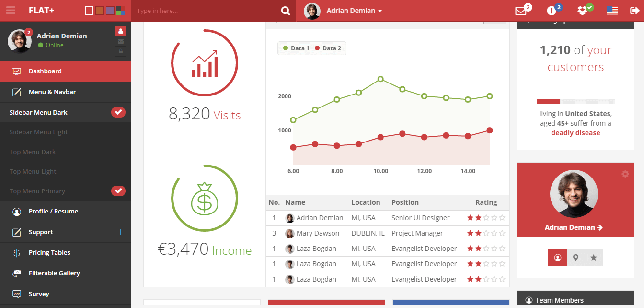Image resolution: width=644 pixels, height=308 pixels.
Task: Click the logout arrow icon
Action: (x=635, y=11)
